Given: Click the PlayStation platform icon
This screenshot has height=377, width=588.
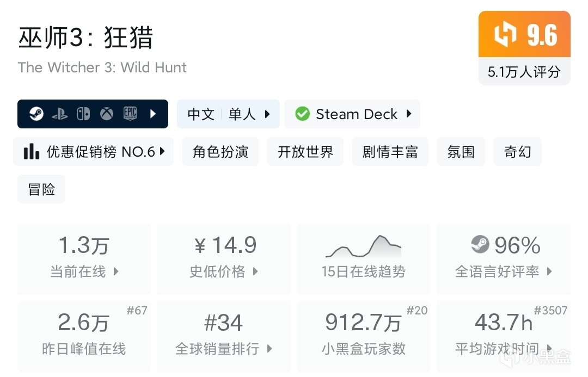Looking at the screenshot, I should pos(60,114).
